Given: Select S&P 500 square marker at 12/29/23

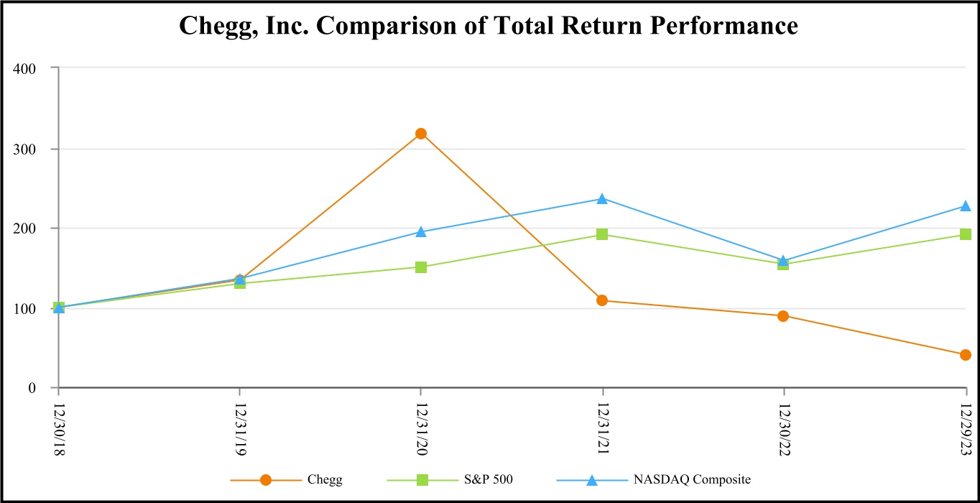Looking at the screenshot, I should click(965, 234).
